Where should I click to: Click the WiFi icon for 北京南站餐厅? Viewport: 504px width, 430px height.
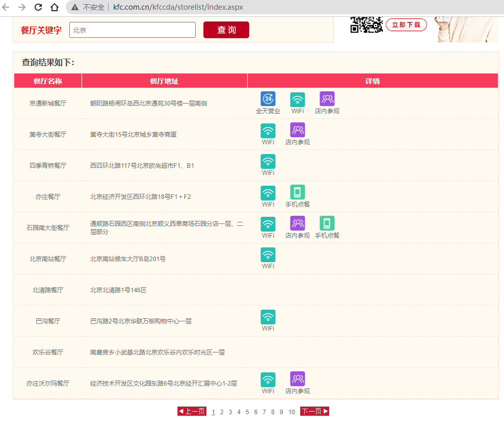[268, 255]
